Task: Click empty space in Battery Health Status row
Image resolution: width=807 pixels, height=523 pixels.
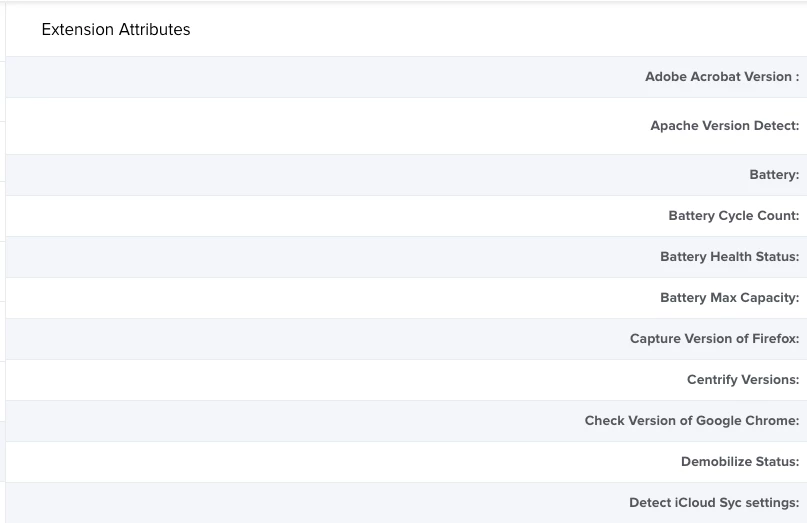Action: pos(309,256)
